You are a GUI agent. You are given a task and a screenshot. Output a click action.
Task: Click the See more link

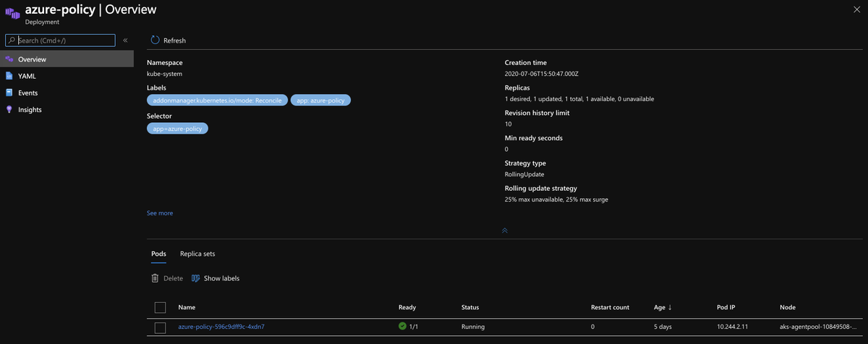160,213
